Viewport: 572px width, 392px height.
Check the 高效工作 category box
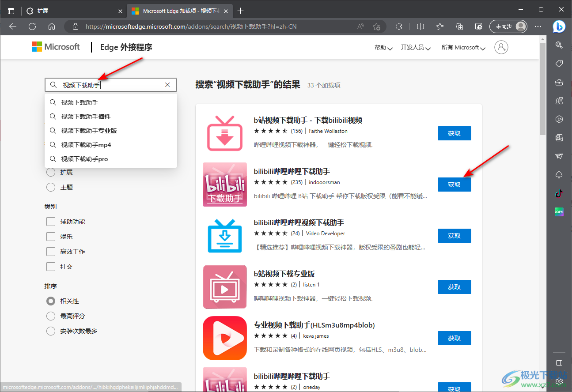[51, 252]
